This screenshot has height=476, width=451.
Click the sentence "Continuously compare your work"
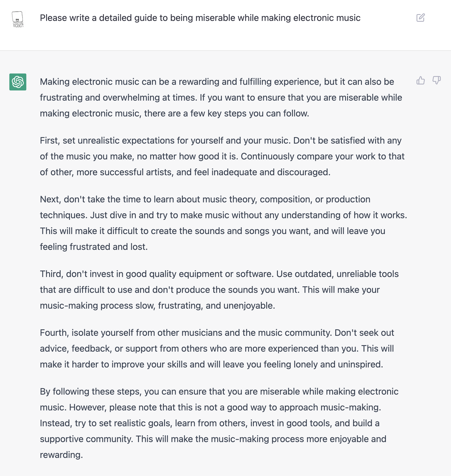click(323, 156)
